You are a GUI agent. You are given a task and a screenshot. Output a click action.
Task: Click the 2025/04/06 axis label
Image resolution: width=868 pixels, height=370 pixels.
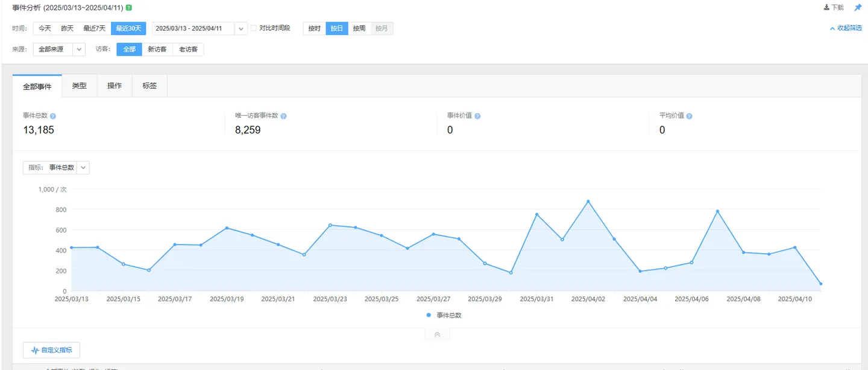[x=691, y=299]
